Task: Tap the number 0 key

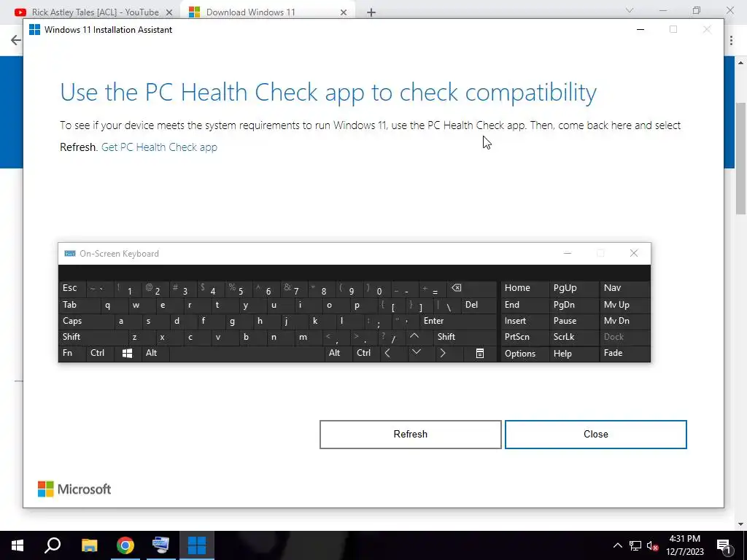Action: [377, 288]
